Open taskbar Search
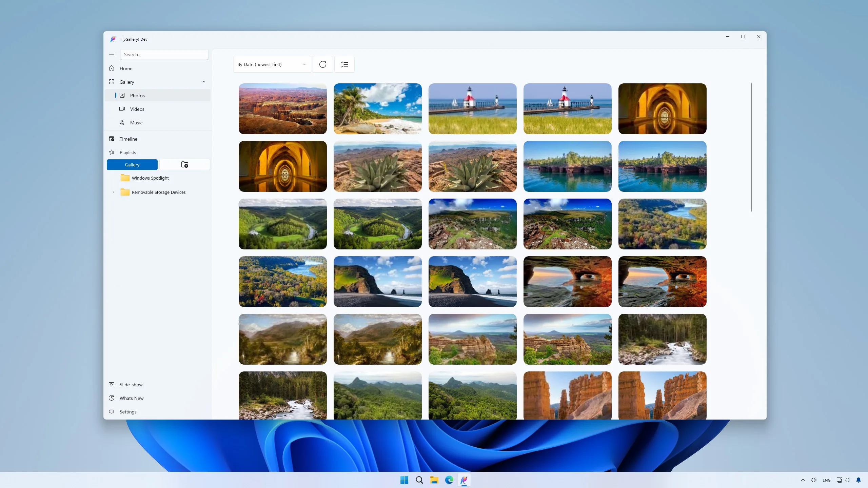 [x=419, y=480]
